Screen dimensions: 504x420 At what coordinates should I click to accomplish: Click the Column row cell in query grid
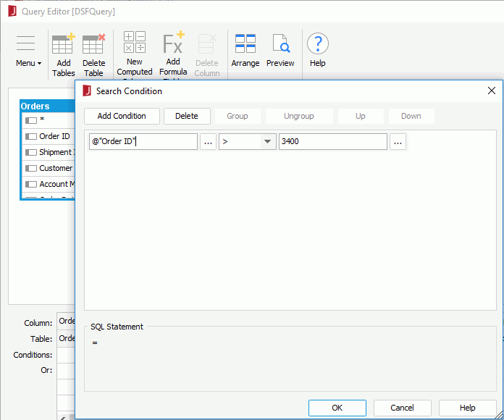point(66,321)
